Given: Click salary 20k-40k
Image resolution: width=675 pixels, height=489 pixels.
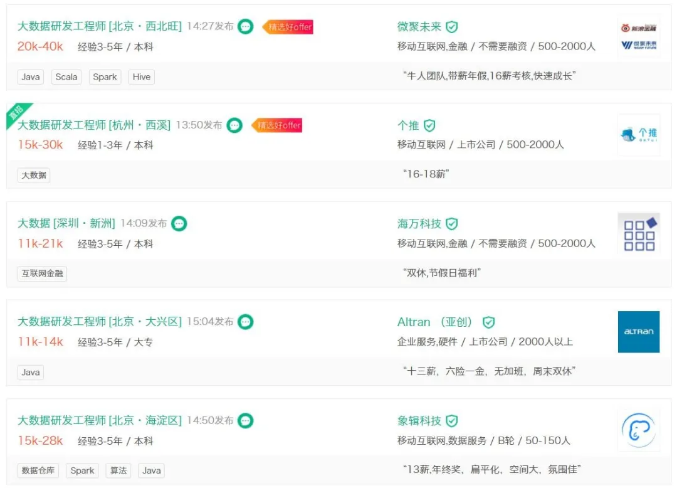Looking at the screenshot, I should [x=40, y=46].
